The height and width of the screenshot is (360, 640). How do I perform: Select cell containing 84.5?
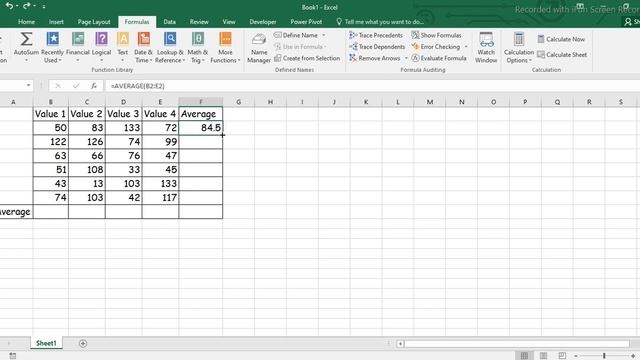tap(201, 128)
